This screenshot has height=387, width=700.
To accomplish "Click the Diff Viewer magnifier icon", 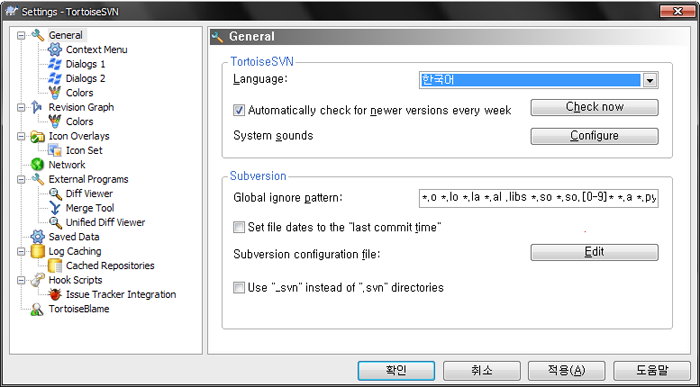I will pyautogui.click(x=55, y=194).
